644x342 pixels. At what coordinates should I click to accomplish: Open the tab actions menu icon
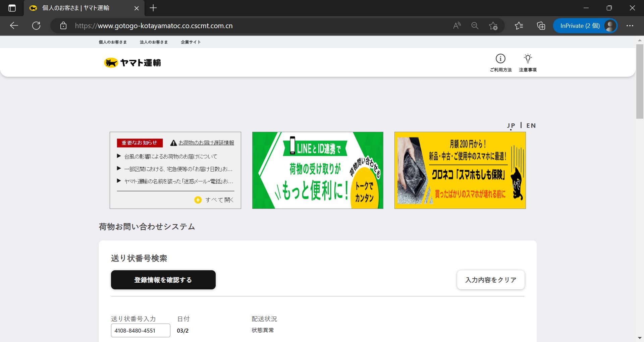click(x=12, y=8)
